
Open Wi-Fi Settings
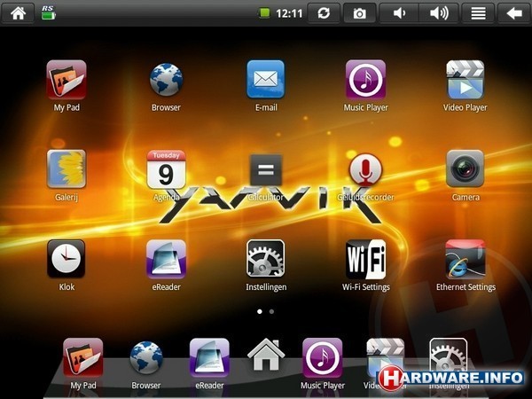click(x=365, y=259)
